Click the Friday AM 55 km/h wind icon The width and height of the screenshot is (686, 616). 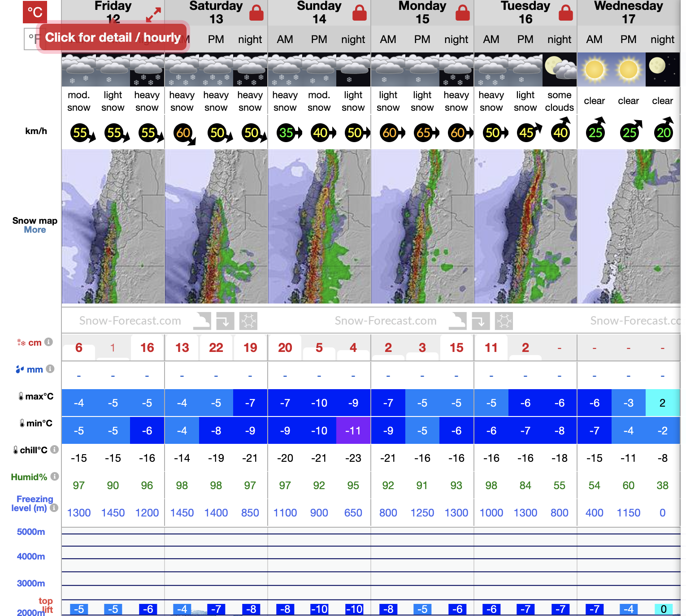tap(82, 133)
